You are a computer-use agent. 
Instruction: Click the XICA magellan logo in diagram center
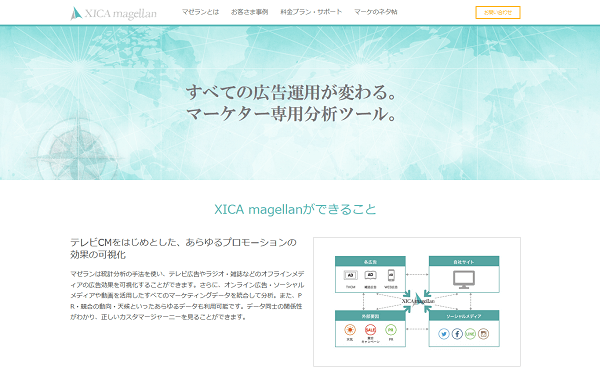click(418, 300)
